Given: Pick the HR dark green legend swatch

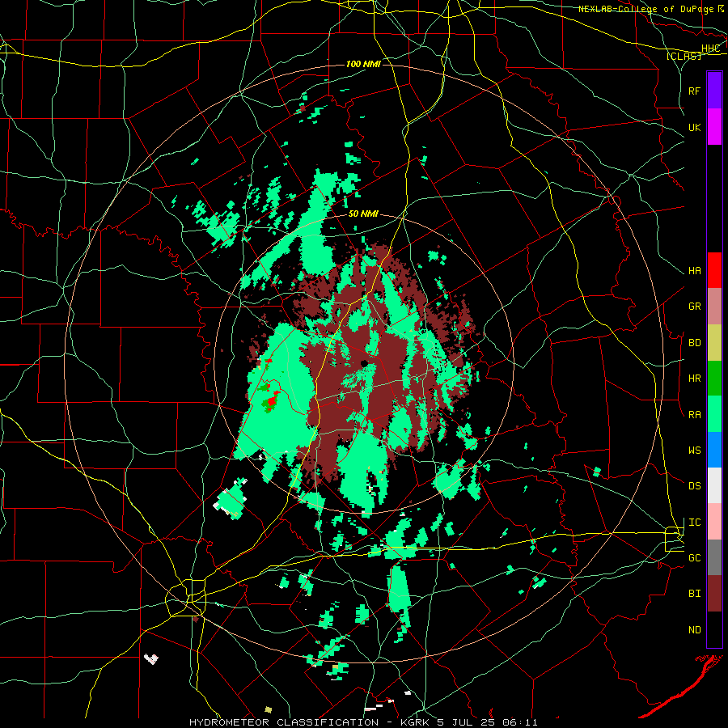Looking at the screenshot, I should tap(714, 379).
